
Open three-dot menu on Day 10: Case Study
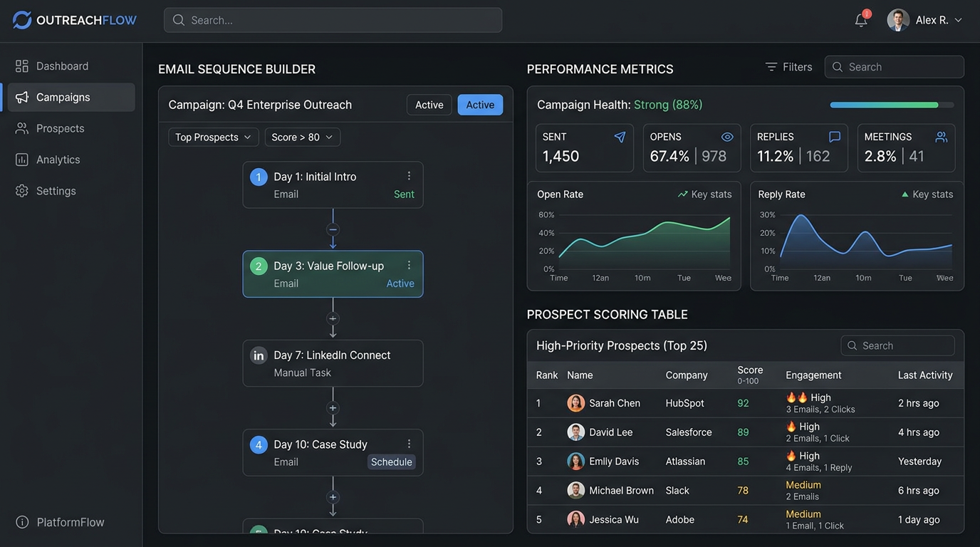(x=409, y=444)
